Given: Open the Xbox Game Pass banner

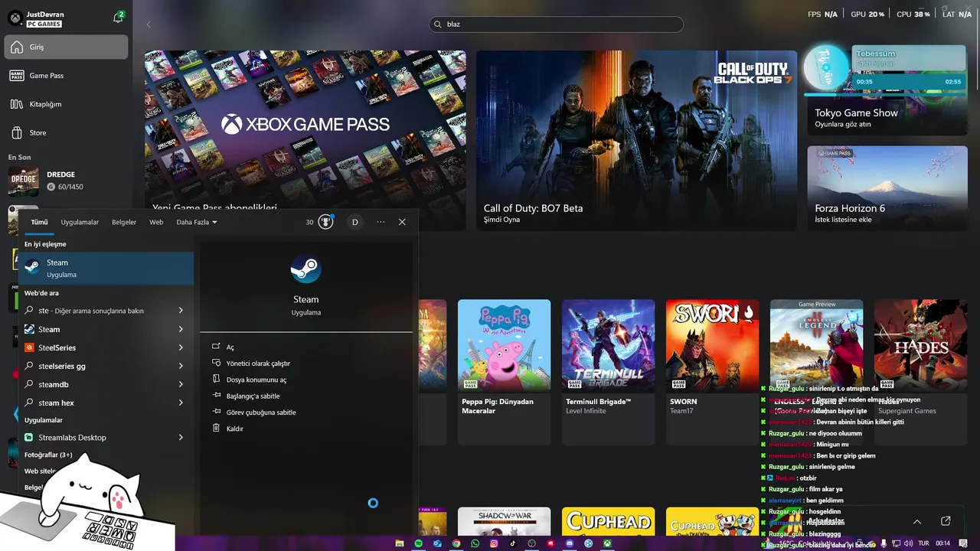Looking at the screenshot, I should coord(305,140).
